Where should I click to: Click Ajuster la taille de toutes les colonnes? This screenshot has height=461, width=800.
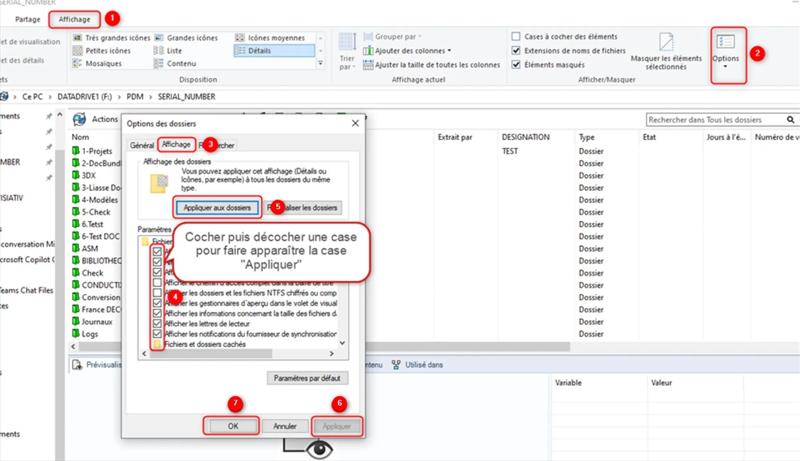pos(432,65)
